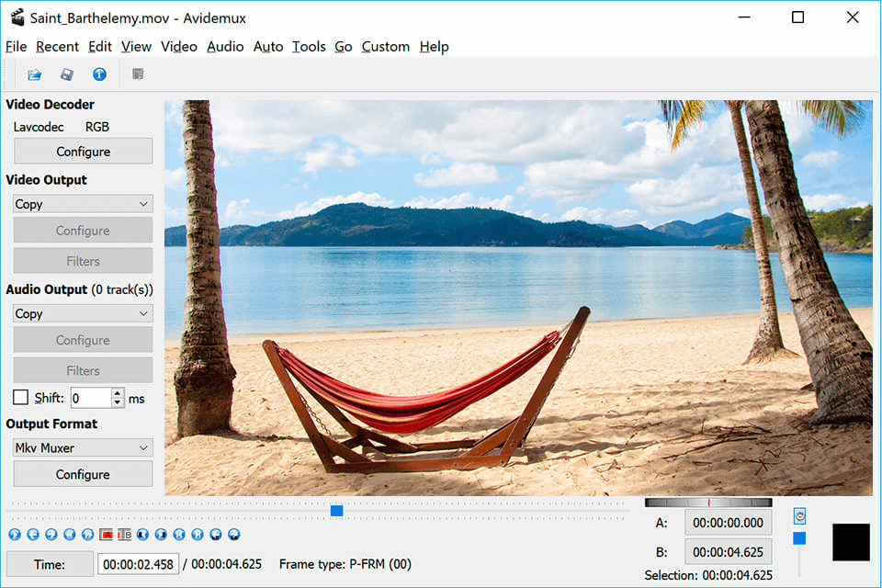The image size is (882, 588).
Task: Click the marker B timestamp button
Action: click(x=728, y=552)
